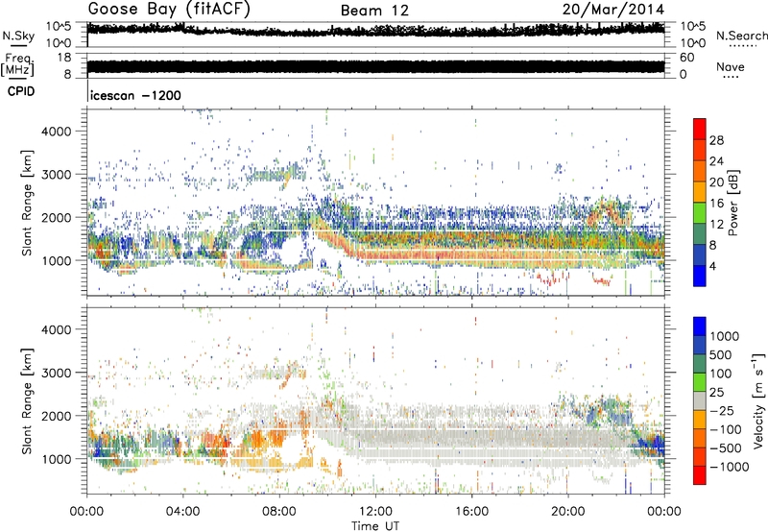This screenshot has width=768, height=532.
Task: Click the "18" tick on the frequency axis
Action: click(64, 58)
